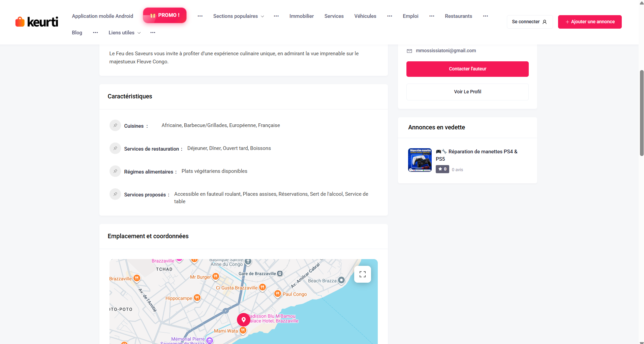Click Hippocampe restaurant marker on map
Screen dimensions: 644x344
(x=197, y=298)
